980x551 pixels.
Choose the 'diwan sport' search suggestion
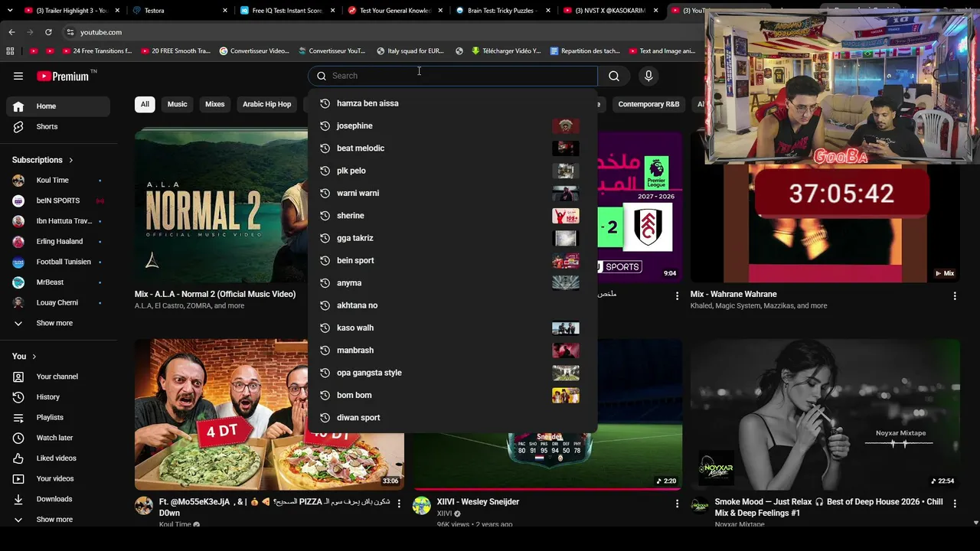(x=452, y=418)
